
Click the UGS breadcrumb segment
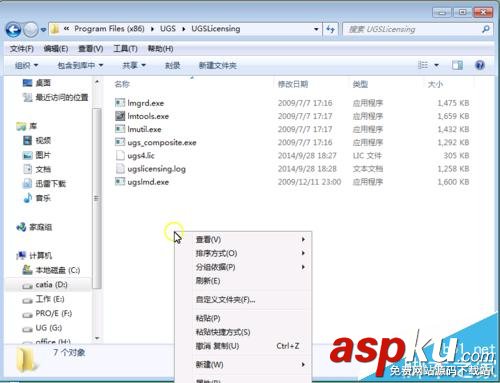(168, 29)
